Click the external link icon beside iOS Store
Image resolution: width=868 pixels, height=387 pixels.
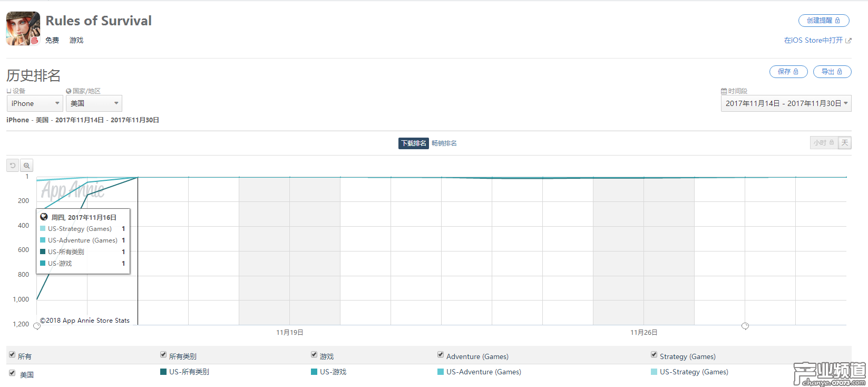coord(849,41)
